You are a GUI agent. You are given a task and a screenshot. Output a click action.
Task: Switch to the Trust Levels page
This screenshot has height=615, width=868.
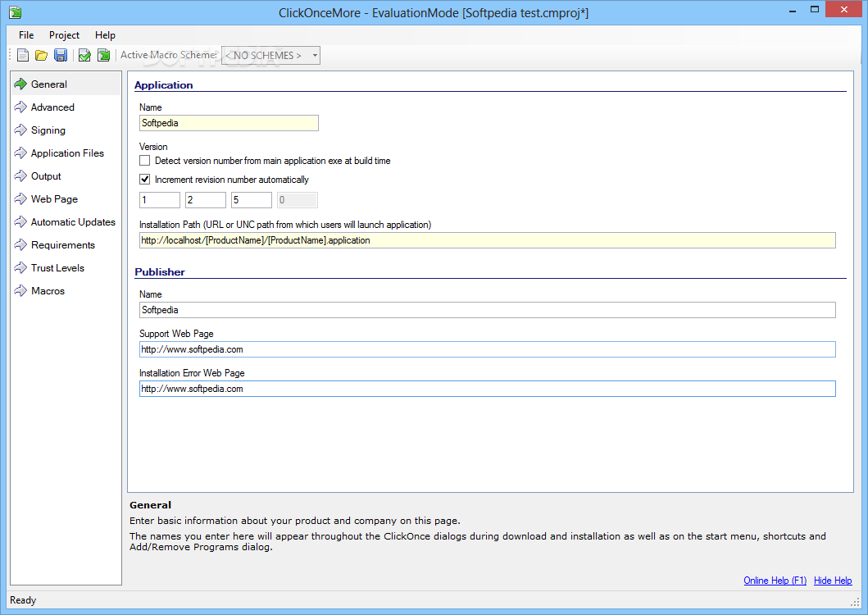coord(66,268)
